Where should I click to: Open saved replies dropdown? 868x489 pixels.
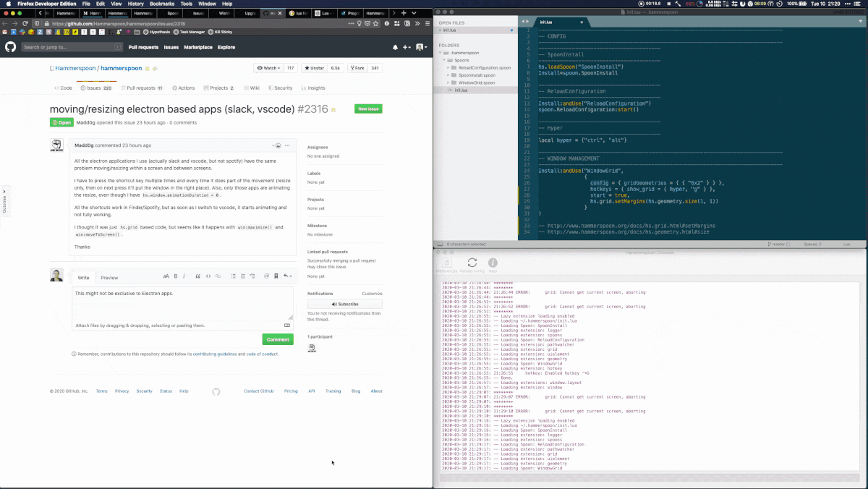tap(287, 276)
